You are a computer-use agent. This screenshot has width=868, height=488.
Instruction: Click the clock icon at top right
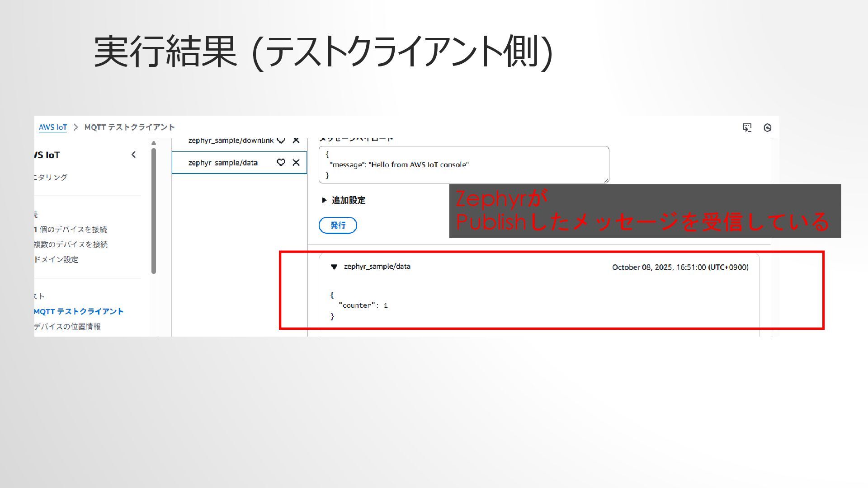coord(767,128)
